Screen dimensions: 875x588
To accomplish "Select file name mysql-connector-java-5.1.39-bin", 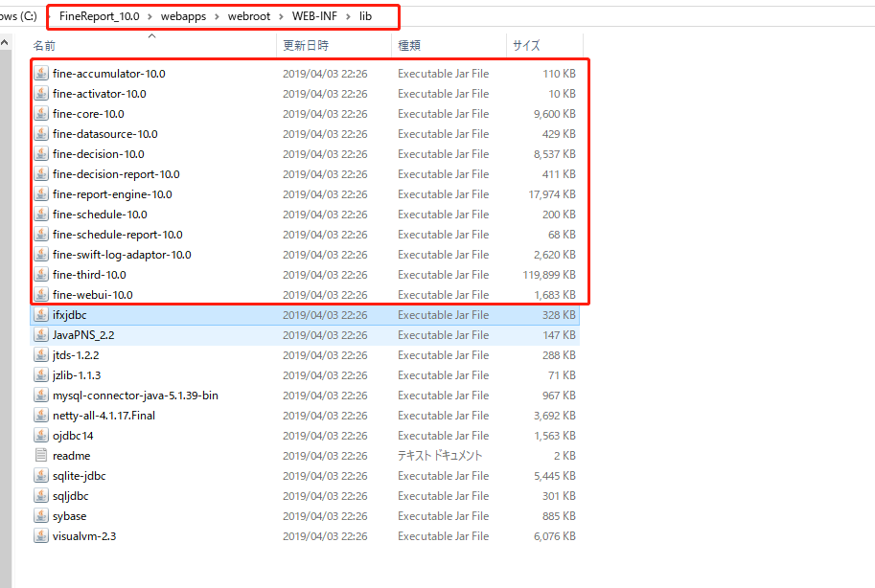I will click(x=135, y=396).
